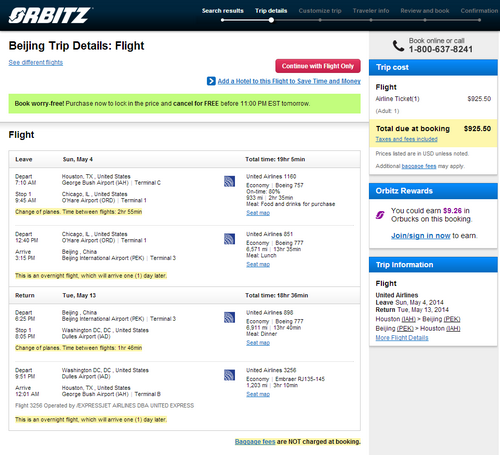Click the blue arrow icon beside Add a Hotel
500x455 pixels.
click(x=211, y=81)
